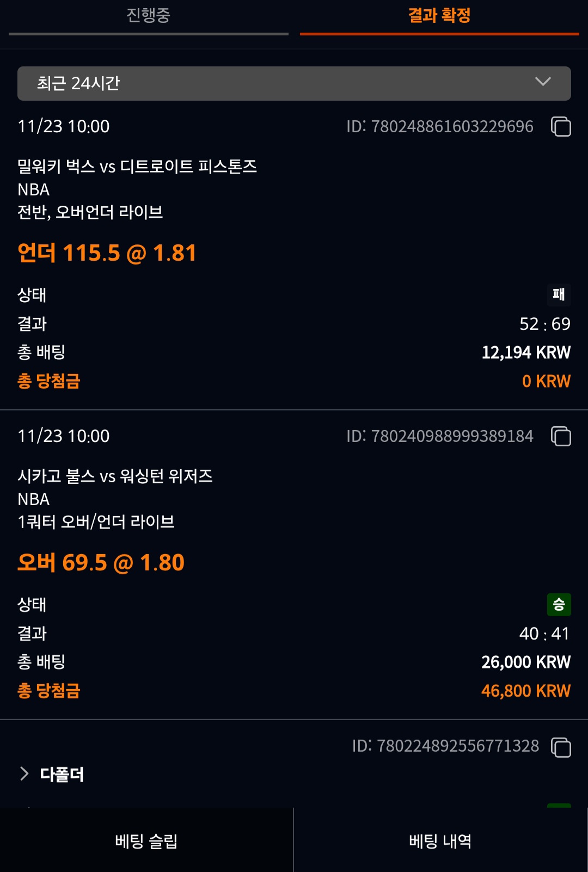Click the 패 loss status badge
Viewport: 588px width, 872px height.
pyautogui.click(x=559, y=294)
